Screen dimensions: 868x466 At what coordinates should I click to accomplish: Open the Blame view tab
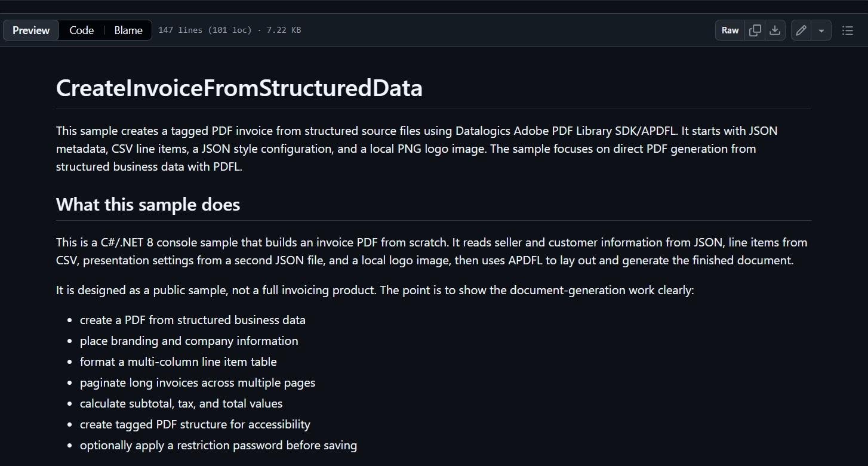(x=128, y=30)
